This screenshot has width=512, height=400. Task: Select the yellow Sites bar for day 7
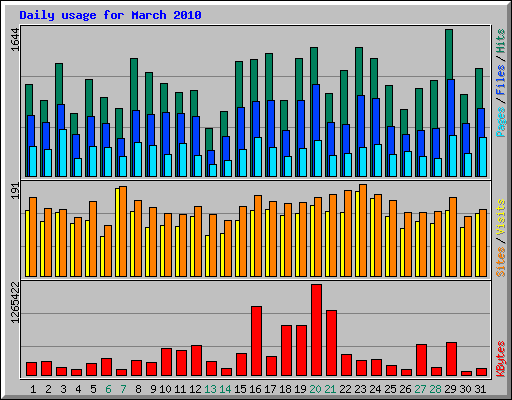pyautogui.click(x=117, y=232)
